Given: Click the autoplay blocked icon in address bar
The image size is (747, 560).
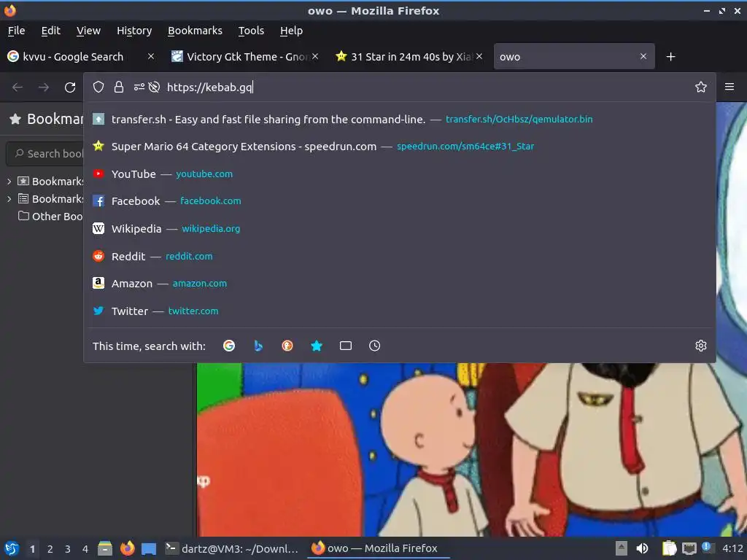Looking at the screenshot, I should 154,87.
